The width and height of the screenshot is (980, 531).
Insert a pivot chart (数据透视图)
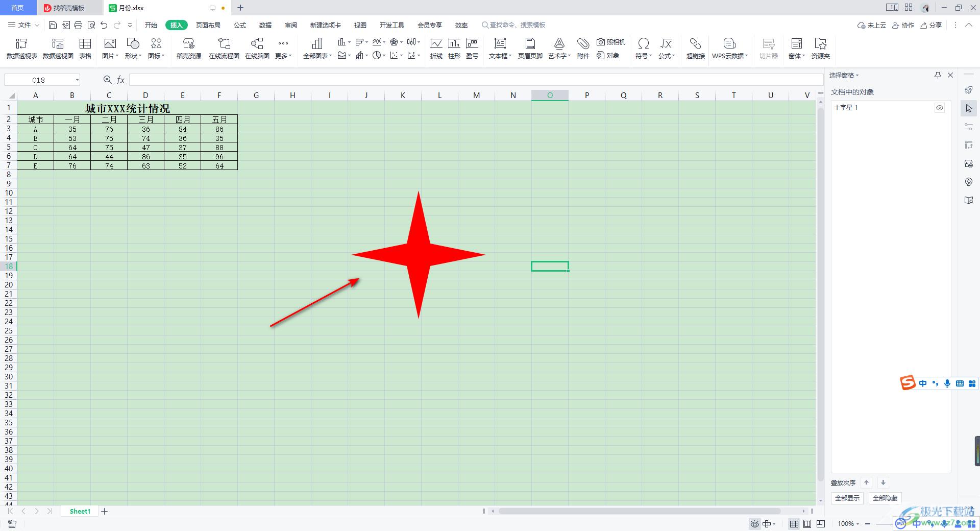[58, 49]
